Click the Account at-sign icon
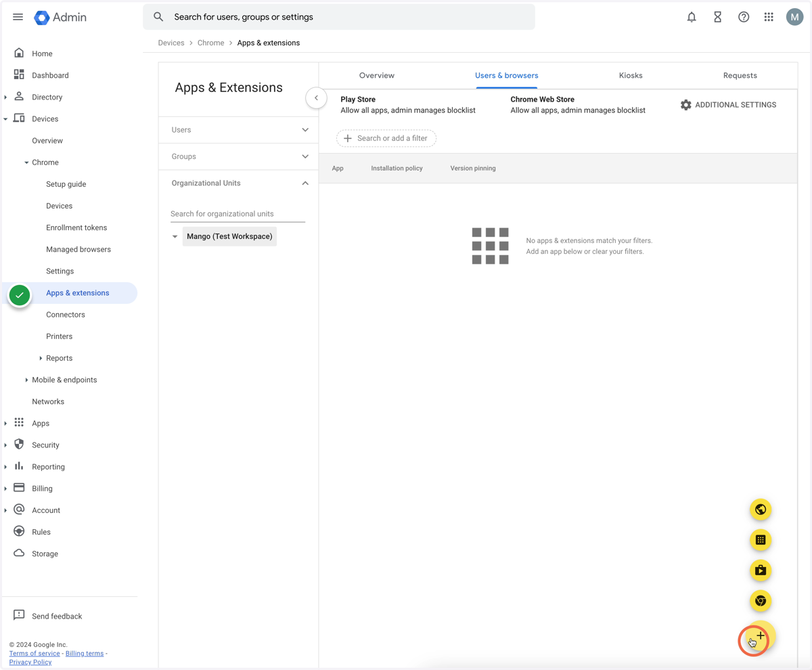 (19, 509)
